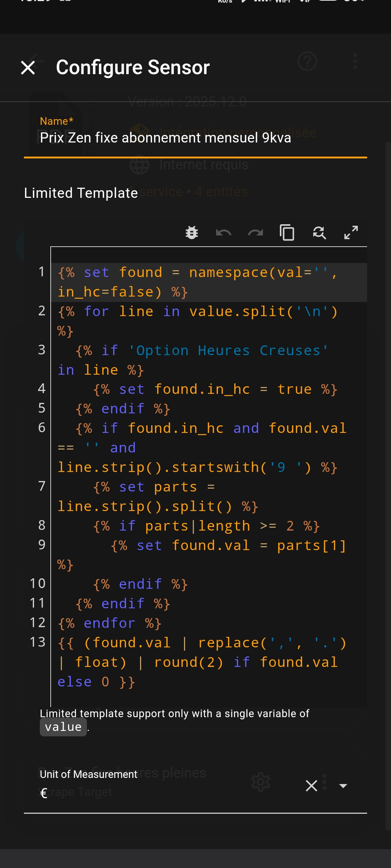Screen dimensions: 391x868
Task: Close the Configure Sensor dialog
Action: click(28, 68)
